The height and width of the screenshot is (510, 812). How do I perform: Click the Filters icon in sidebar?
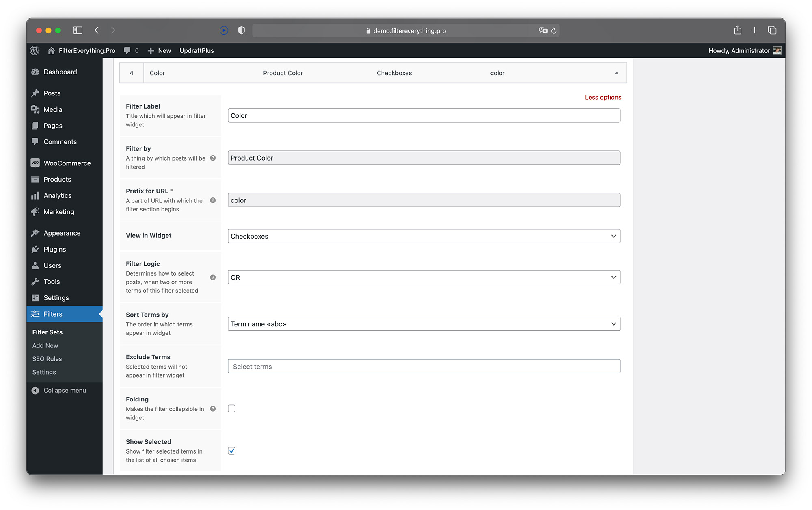[37, 314]
